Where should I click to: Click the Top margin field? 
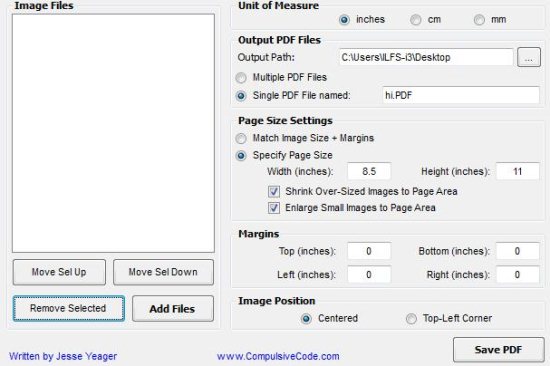point(369,251)
